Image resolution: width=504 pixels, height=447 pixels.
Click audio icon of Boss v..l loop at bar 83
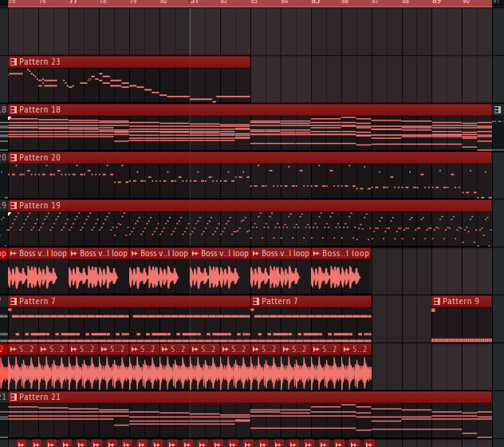pos(255,254)
